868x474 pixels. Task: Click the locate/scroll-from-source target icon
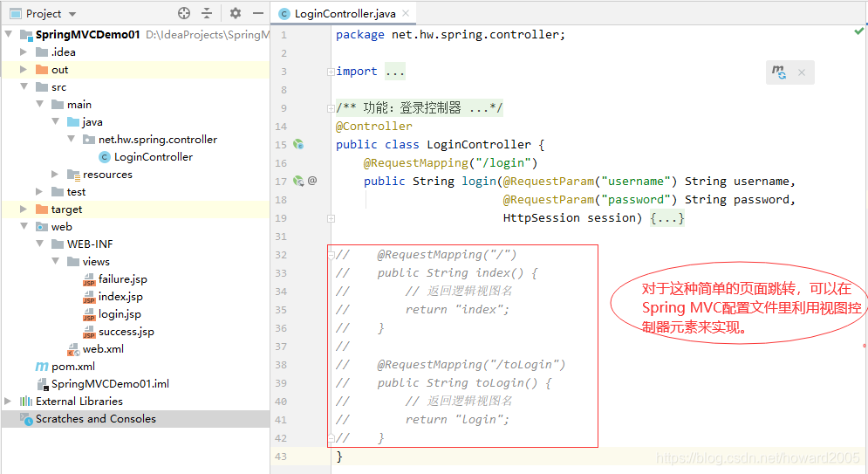pos(184,13)
